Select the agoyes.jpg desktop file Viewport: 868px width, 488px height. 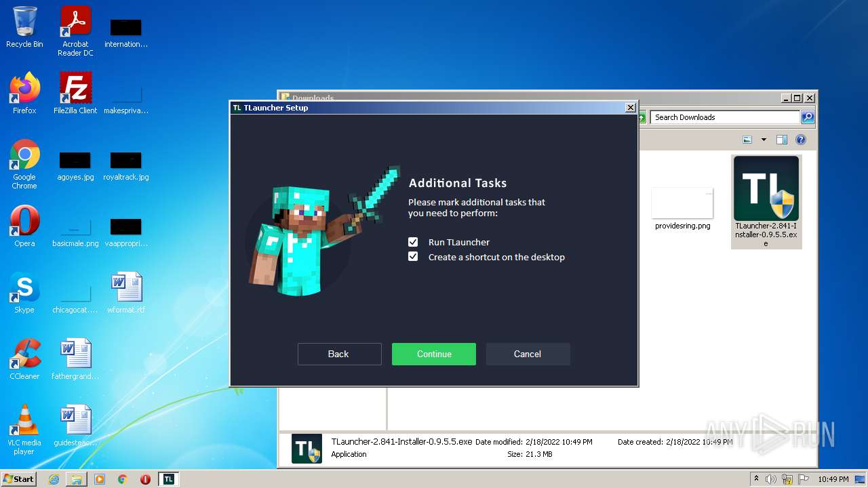pyautogui.click(x=75, y=167)
